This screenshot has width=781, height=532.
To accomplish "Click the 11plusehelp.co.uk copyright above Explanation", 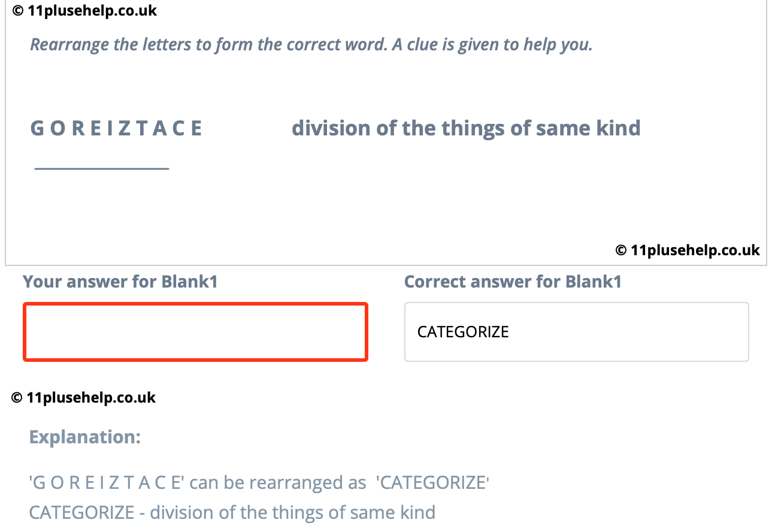I will tap(83, 397).
